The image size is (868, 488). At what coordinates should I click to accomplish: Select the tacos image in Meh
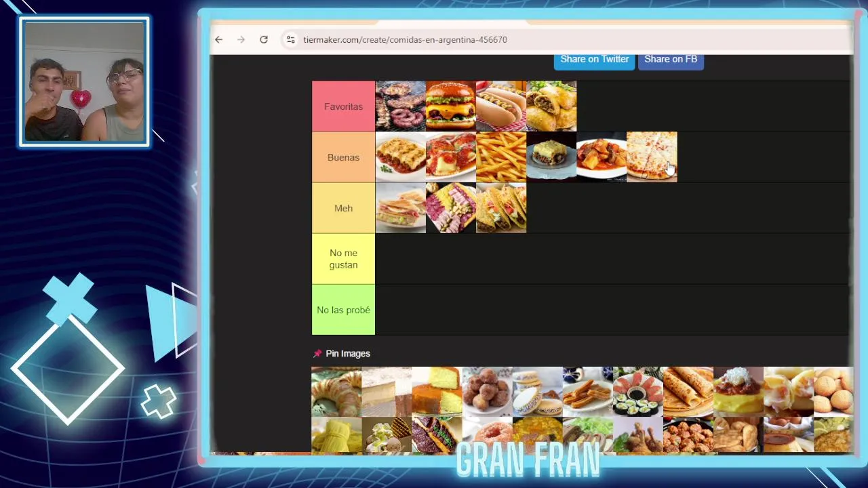tap(501, 208)
